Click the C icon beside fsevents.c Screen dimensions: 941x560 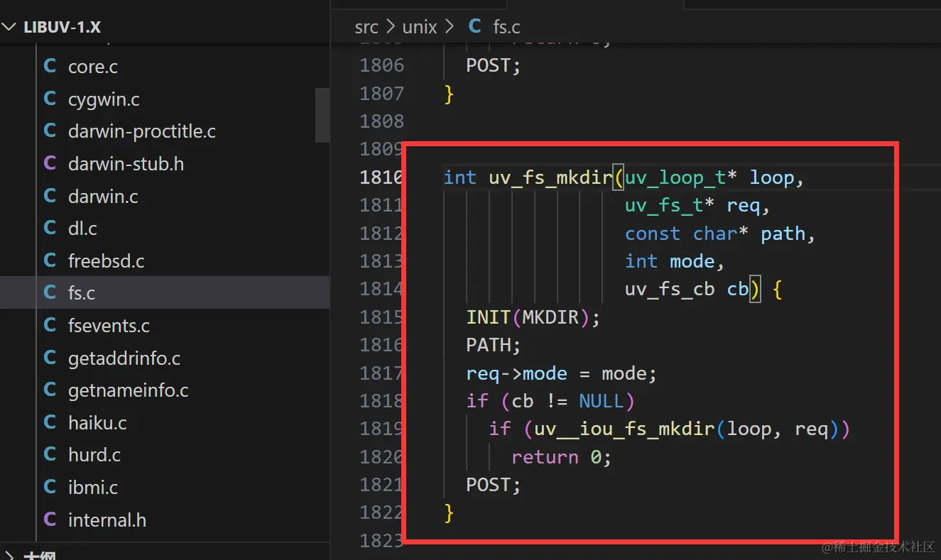pyautogui.click(x=49, y=325)
